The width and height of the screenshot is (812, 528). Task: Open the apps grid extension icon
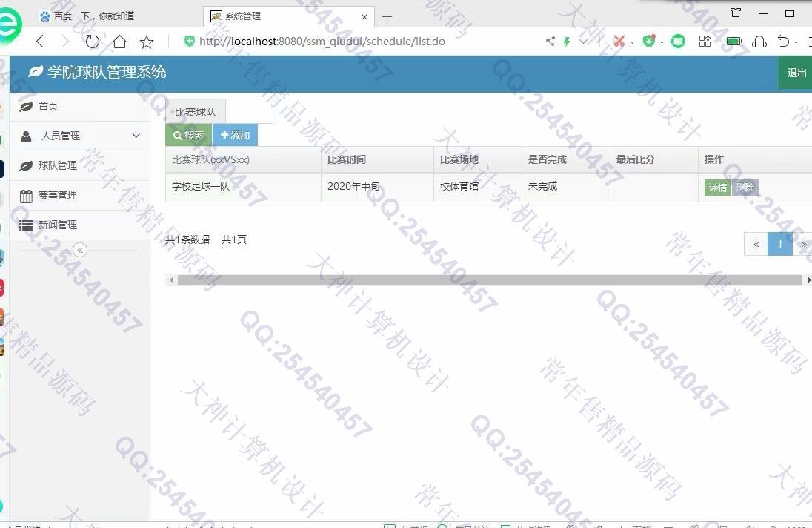tap(705, 41)
